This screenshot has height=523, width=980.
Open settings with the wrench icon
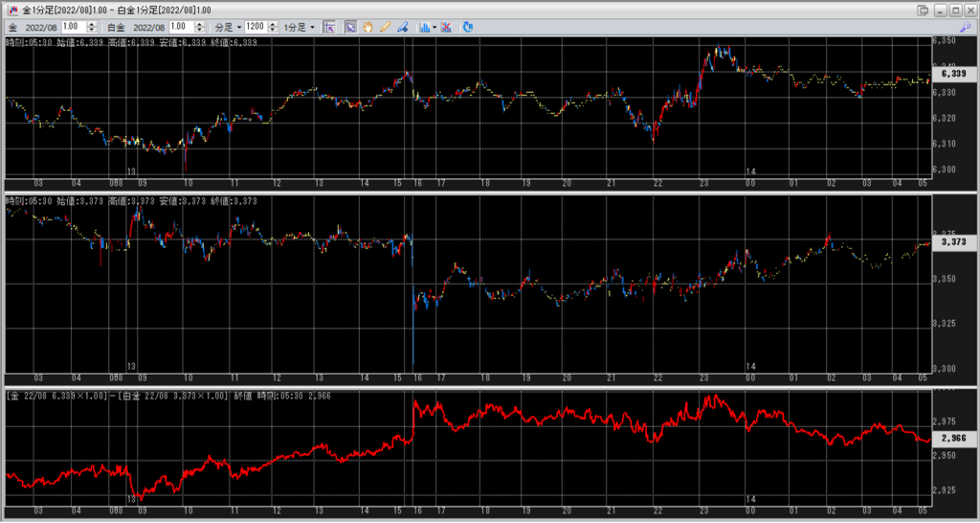tap(966, 27)
